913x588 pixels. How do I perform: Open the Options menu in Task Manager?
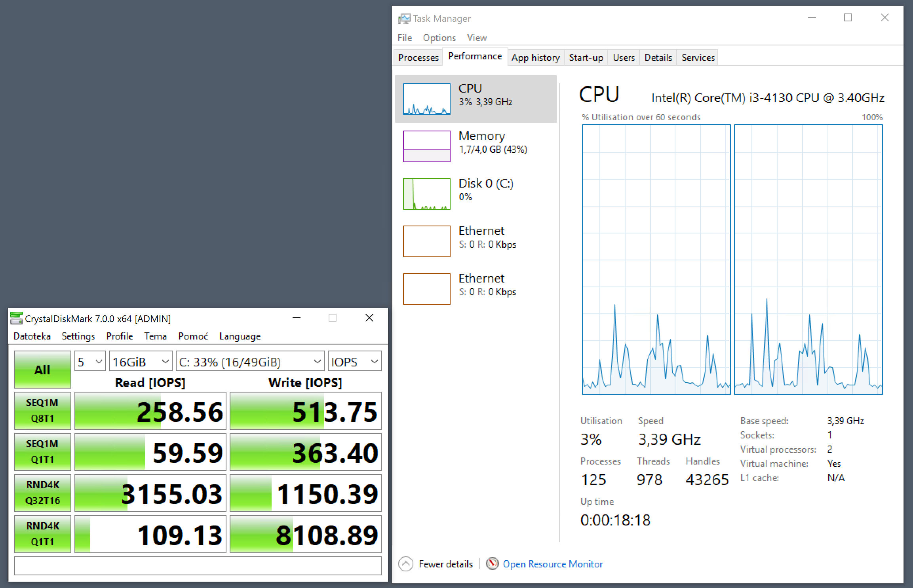click(x=439, y=38)
